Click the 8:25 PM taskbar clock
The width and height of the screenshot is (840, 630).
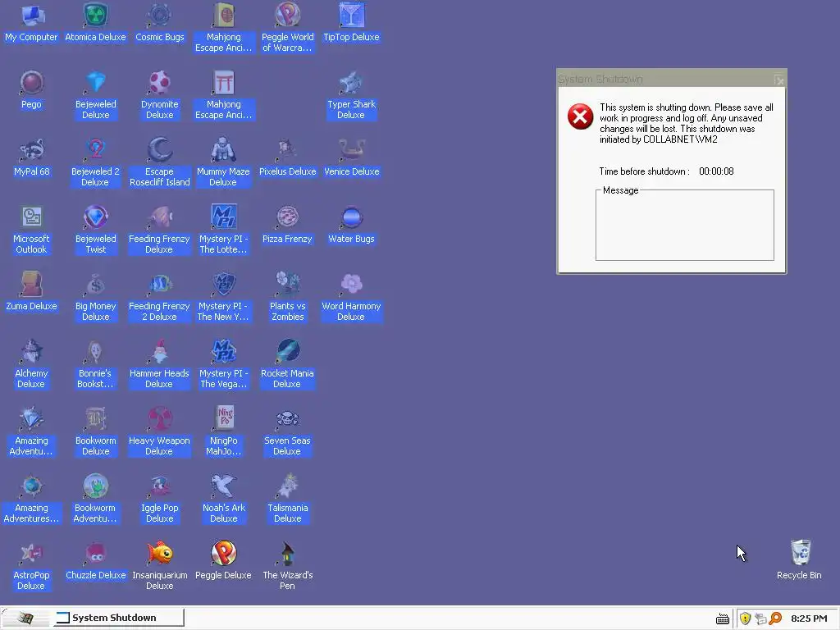tap(809, 619)
